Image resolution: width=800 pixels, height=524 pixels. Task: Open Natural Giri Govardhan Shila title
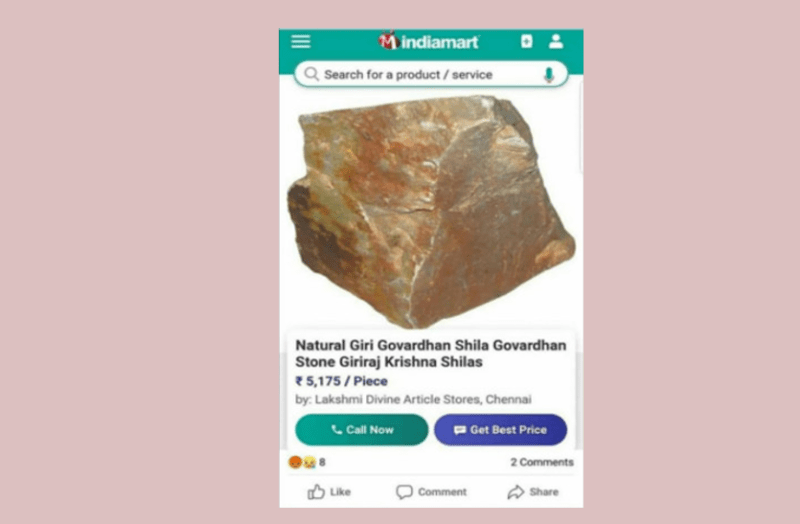click(x=431, y=354)
